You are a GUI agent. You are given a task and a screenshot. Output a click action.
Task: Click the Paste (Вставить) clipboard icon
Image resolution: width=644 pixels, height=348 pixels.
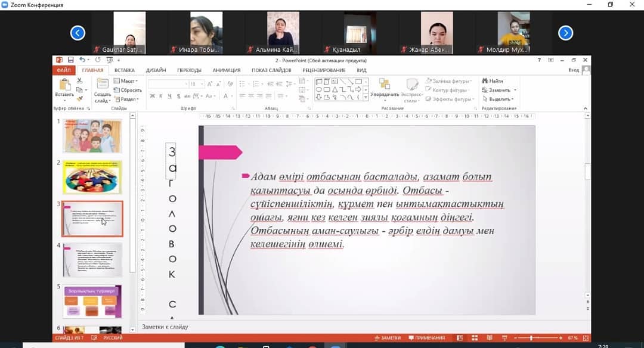click(64, 88)
